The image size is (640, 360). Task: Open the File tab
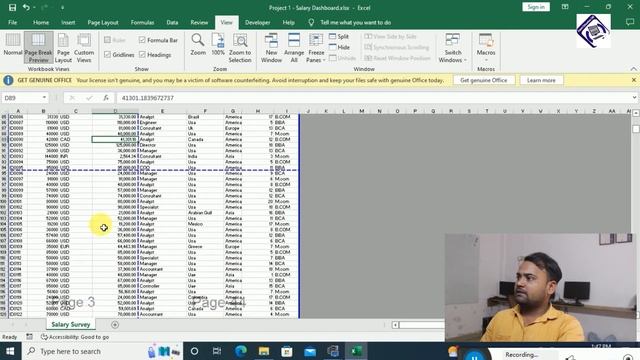coord(13,22)
